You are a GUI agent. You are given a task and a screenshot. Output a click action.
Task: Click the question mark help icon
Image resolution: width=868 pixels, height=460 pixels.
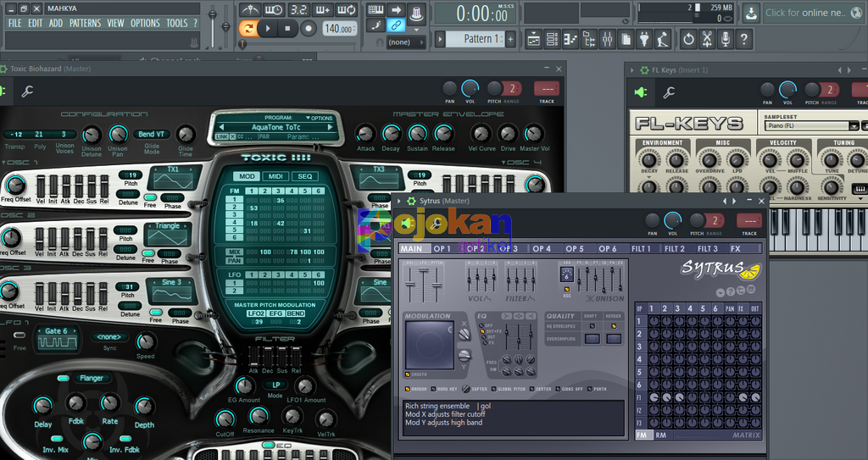(744, 39)
